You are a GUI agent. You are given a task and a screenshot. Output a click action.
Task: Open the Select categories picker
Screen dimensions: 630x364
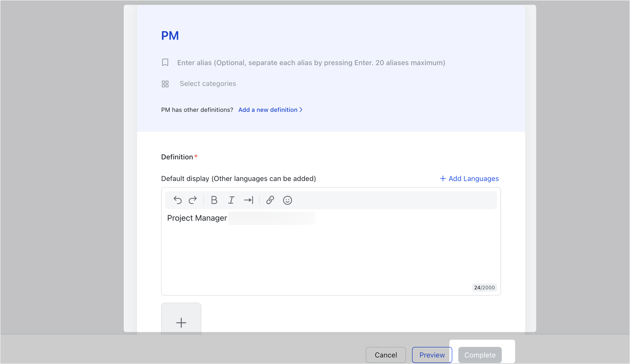(208, 83)
